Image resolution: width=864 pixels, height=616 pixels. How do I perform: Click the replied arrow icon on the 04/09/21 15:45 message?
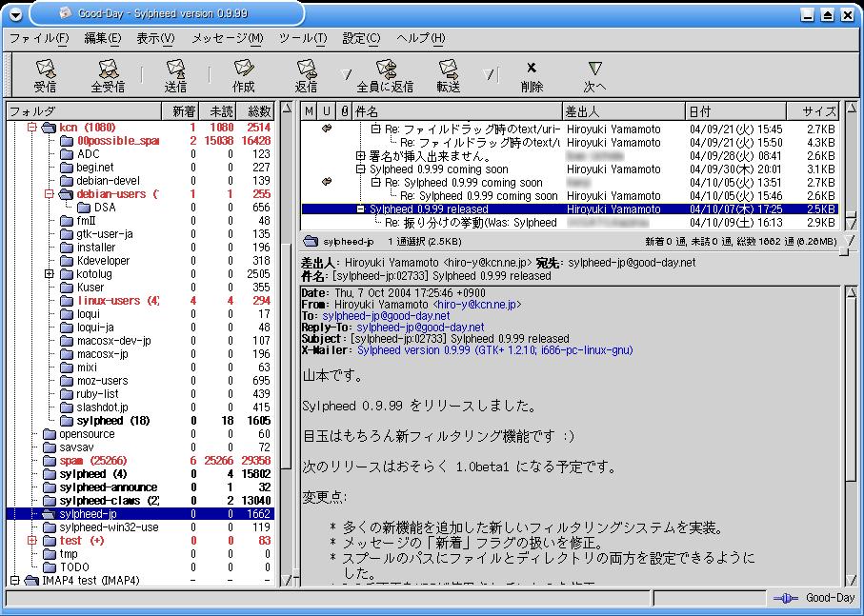(326, 129)
